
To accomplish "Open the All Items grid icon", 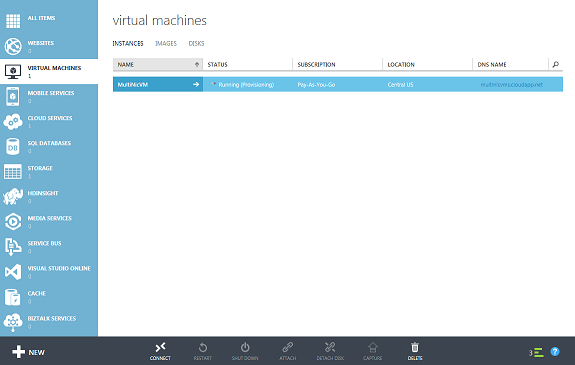I will 13,21.
